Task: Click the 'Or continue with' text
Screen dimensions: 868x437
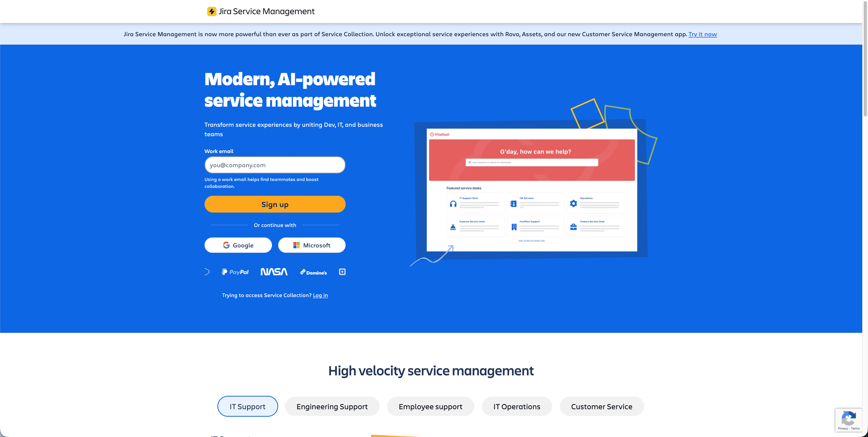Action: (275, 225)
